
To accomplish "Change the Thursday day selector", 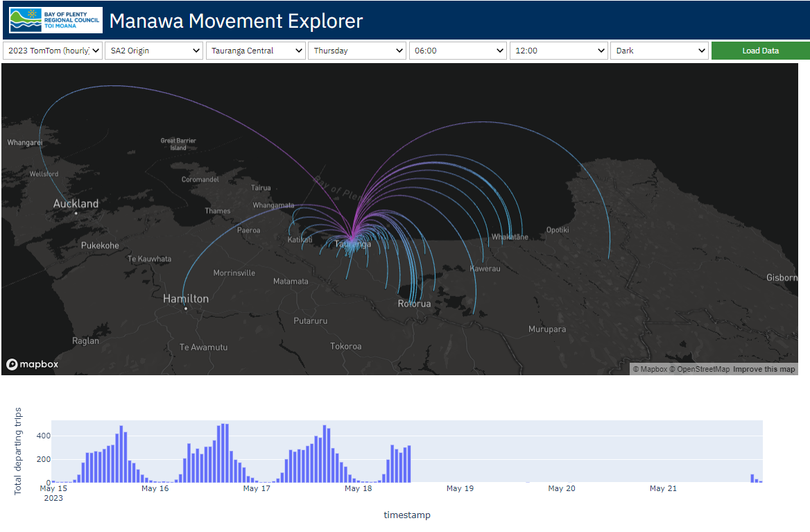I will [x=357, y=51].
